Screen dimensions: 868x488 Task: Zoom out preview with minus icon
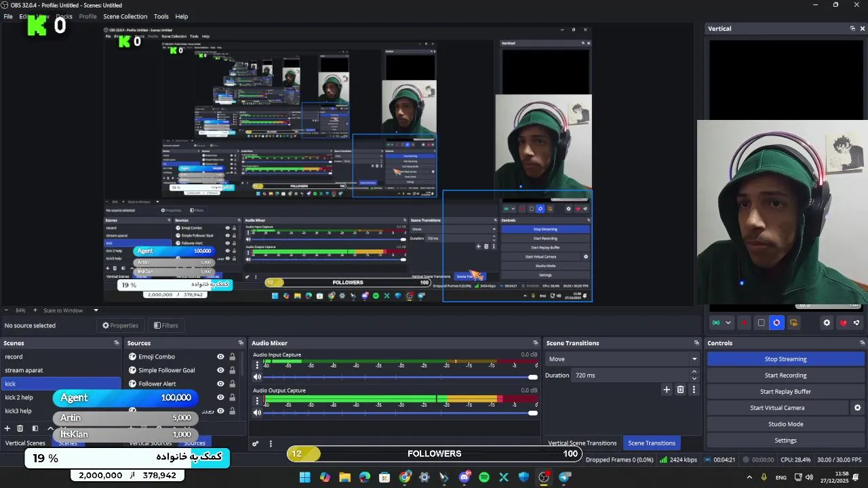click(x=6, y=310)
